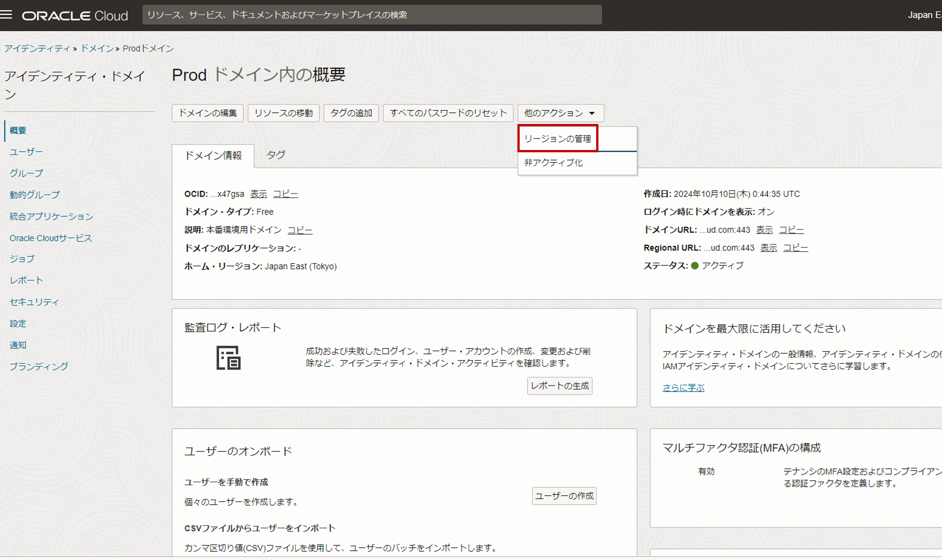Click the ユーザーのオンボード card title

(238, 451)
